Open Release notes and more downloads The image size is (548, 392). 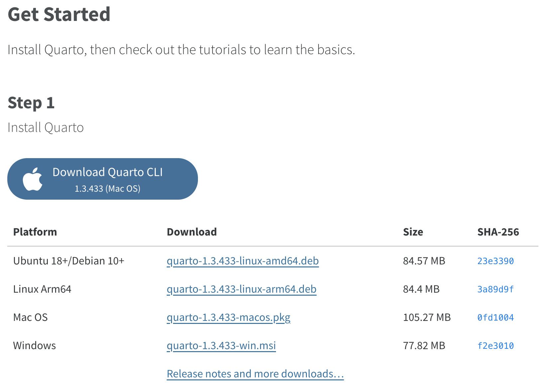point(255,374)
